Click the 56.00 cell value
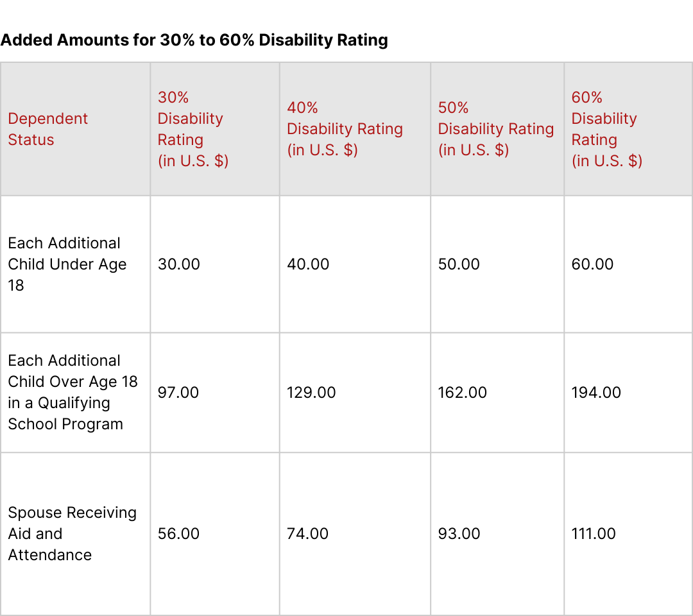 178,534
